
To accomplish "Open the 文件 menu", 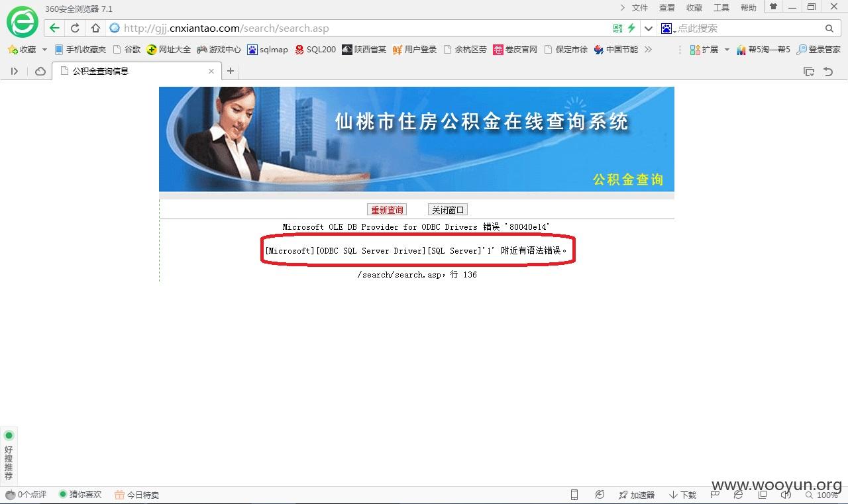I will pyautogui.click(x=640, y=8).
